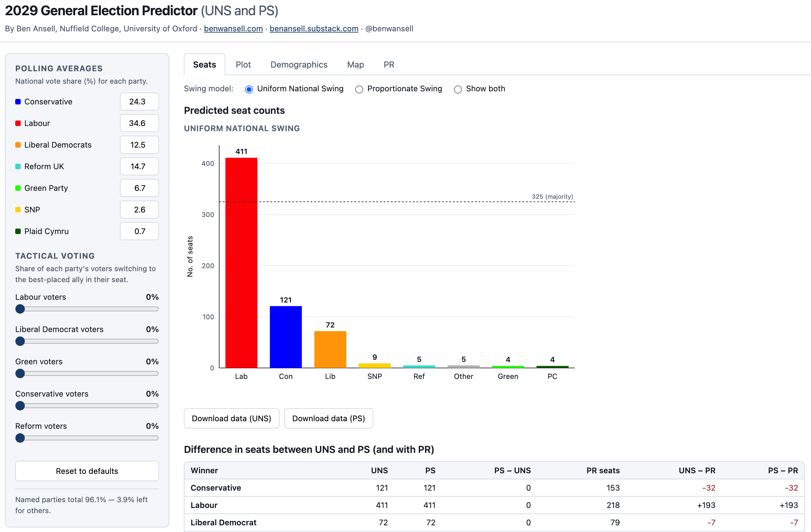Click the teal Reform UK swatch
The image size is (811, 532).
[18, 166]
